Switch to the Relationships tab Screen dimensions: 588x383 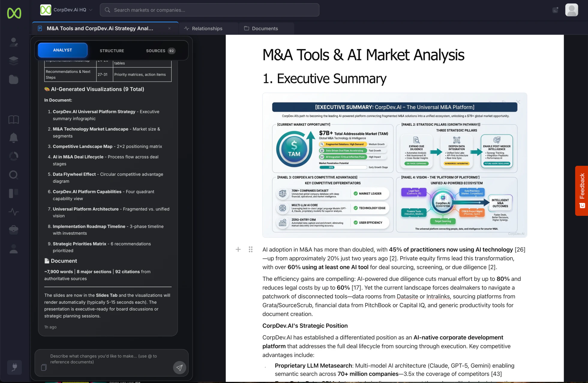pyautogui.click(x=209, y=29)
